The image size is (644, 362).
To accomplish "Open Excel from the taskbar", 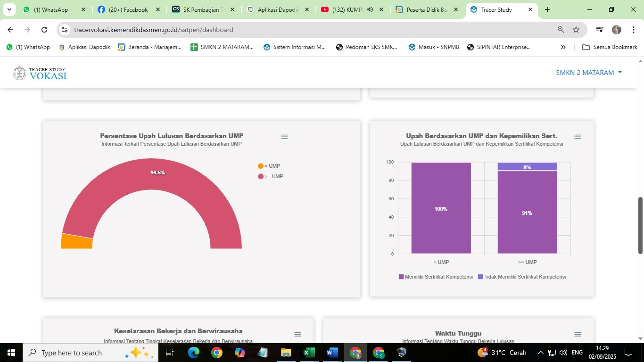I will tap(309, 353).
